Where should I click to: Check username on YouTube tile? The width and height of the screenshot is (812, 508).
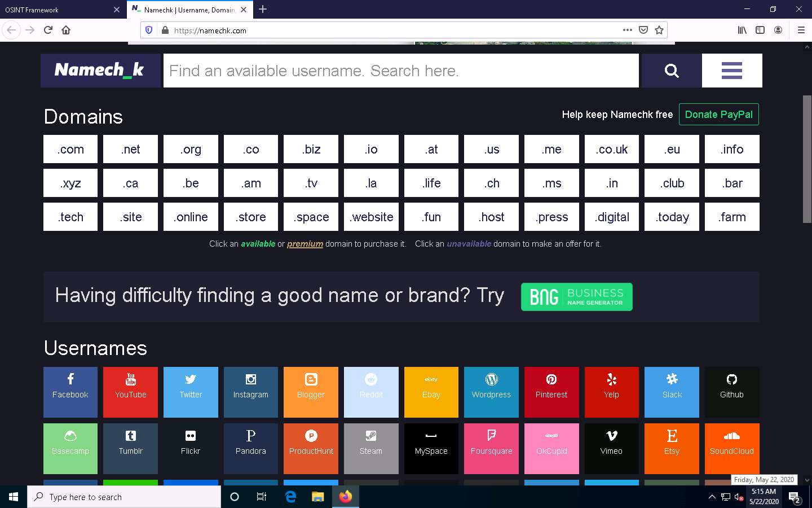tap(130, 392)
